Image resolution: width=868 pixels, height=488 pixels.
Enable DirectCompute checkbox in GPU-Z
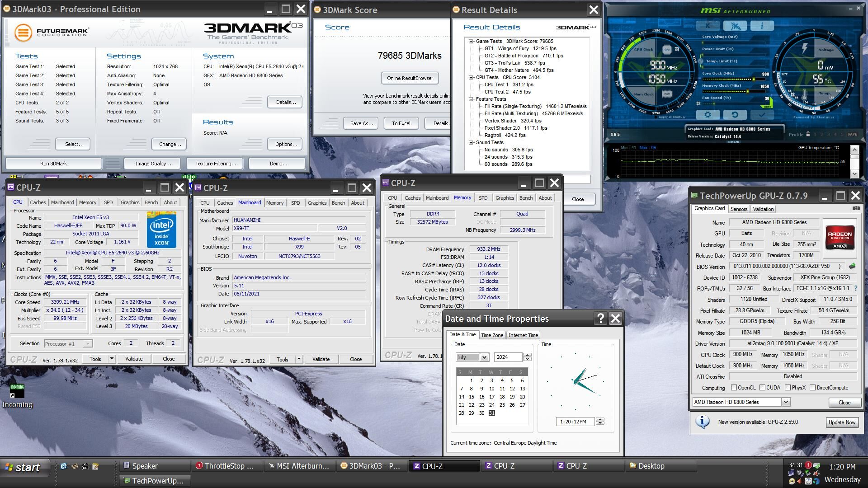point(813,388)
